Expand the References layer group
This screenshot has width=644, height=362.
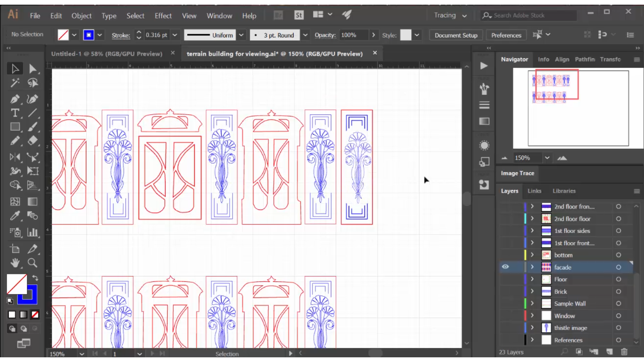[532, 340]
